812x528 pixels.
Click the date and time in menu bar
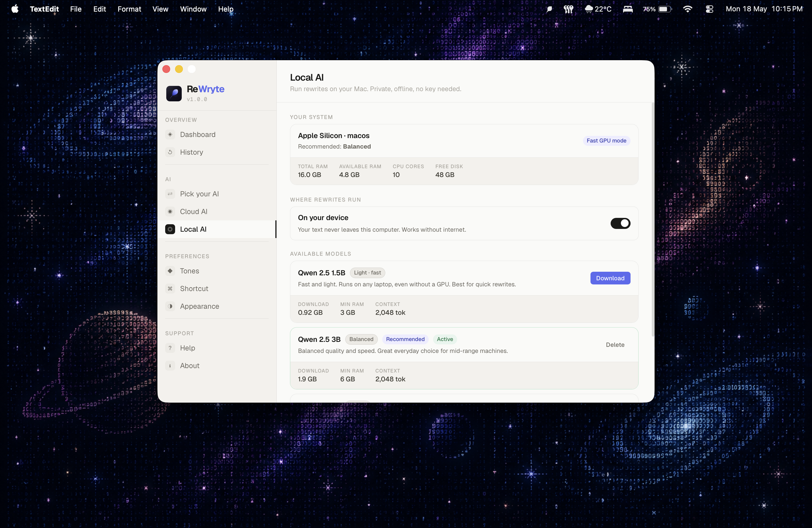(x=764, y=9)
